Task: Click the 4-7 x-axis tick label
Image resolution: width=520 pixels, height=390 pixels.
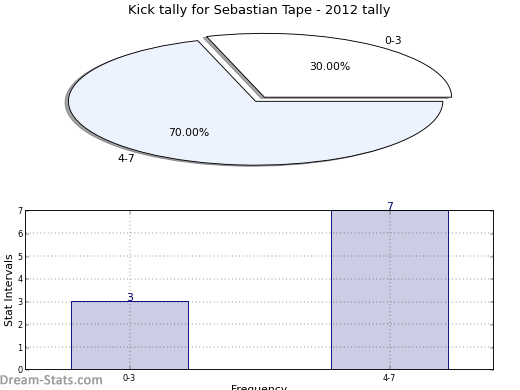Action: [x=389, y=378]
